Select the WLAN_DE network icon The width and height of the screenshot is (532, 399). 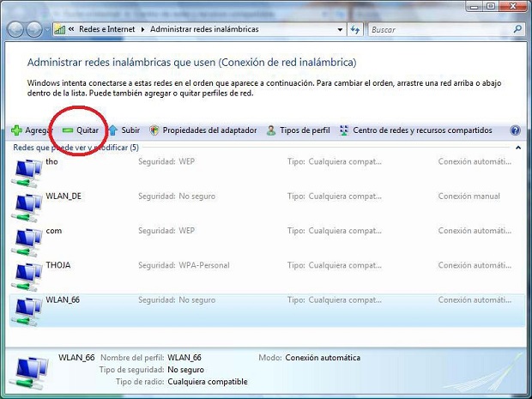tap(27, 208)
